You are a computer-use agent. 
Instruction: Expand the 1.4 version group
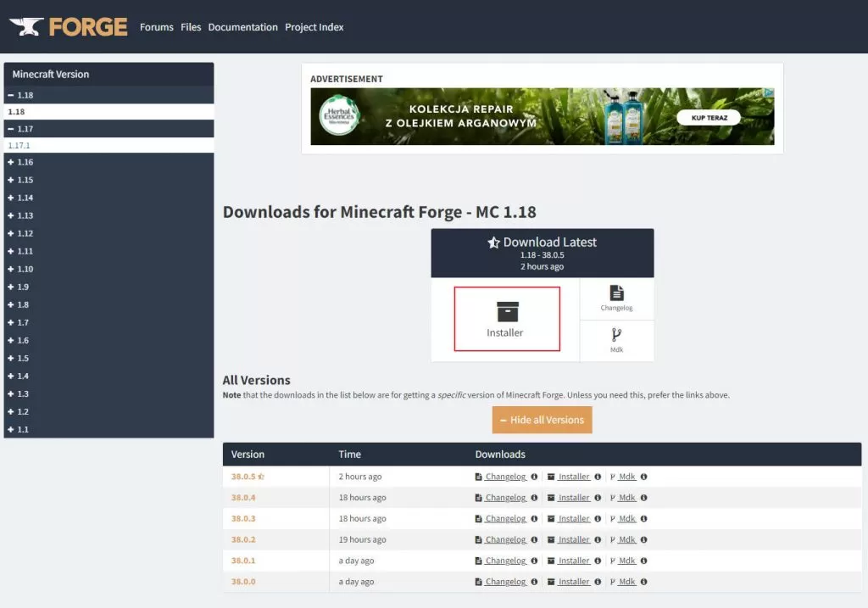pyautogui.click(x=108, y=376)
